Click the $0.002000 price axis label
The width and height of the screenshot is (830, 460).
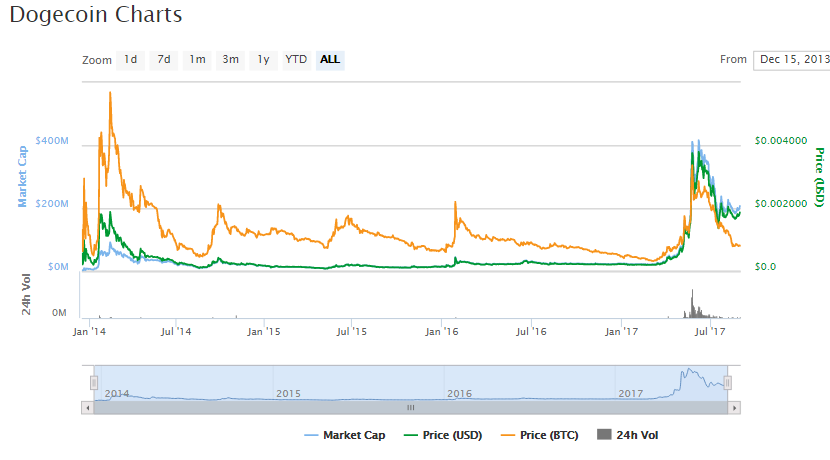[781, 204]
